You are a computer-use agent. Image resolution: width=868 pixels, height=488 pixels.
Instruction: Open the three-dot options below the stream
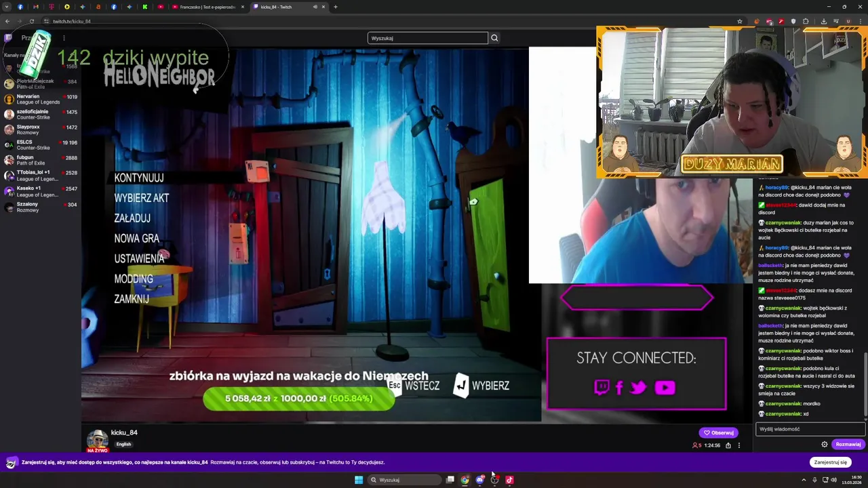point(739,445)
